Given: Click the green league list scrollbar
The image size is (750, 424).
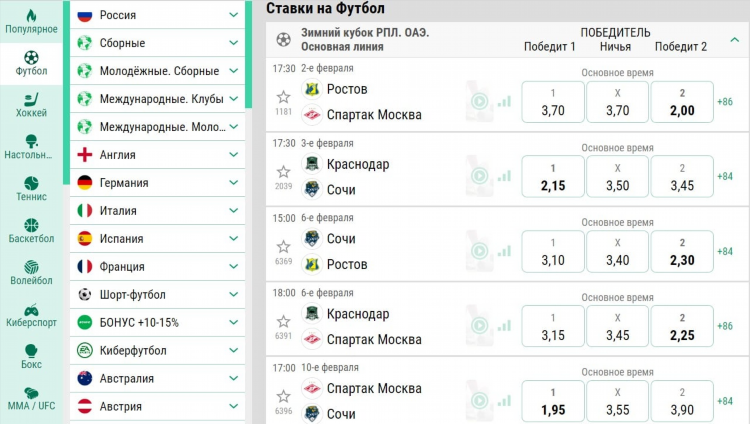Looking at the screenshot, I should coord(248,55).
